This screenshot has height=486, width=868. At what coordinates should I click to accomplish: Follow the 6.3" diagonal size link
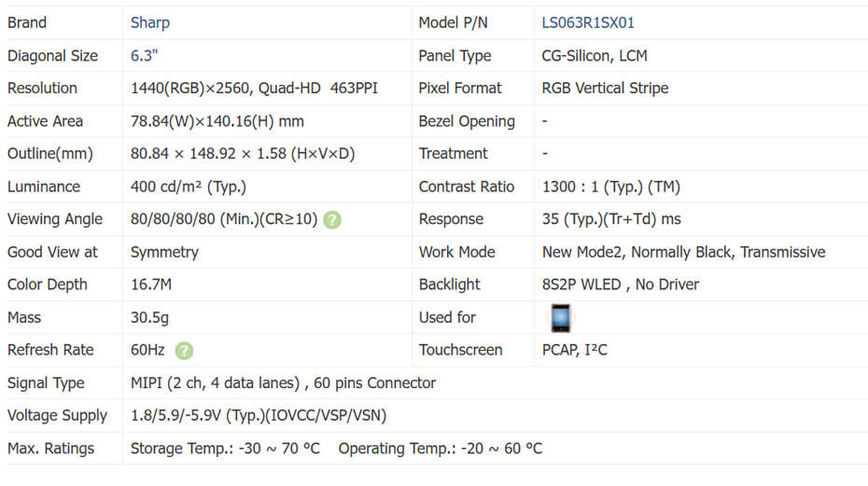click(144, 55)
